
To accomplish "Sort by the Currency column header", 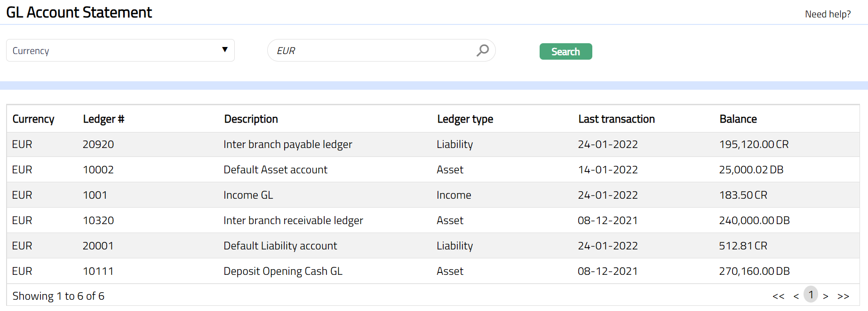I will (33, 119).
